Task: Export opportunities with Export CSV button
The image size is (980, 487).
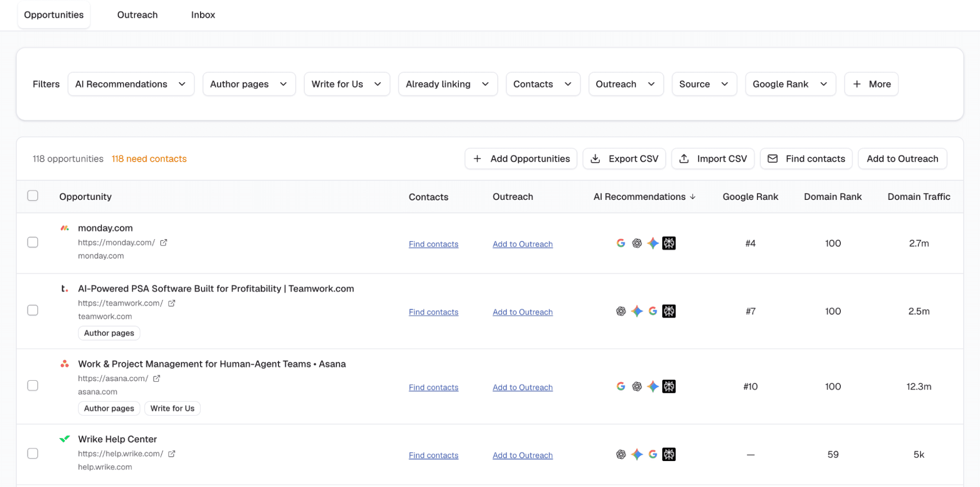Action: coord(624,159)
